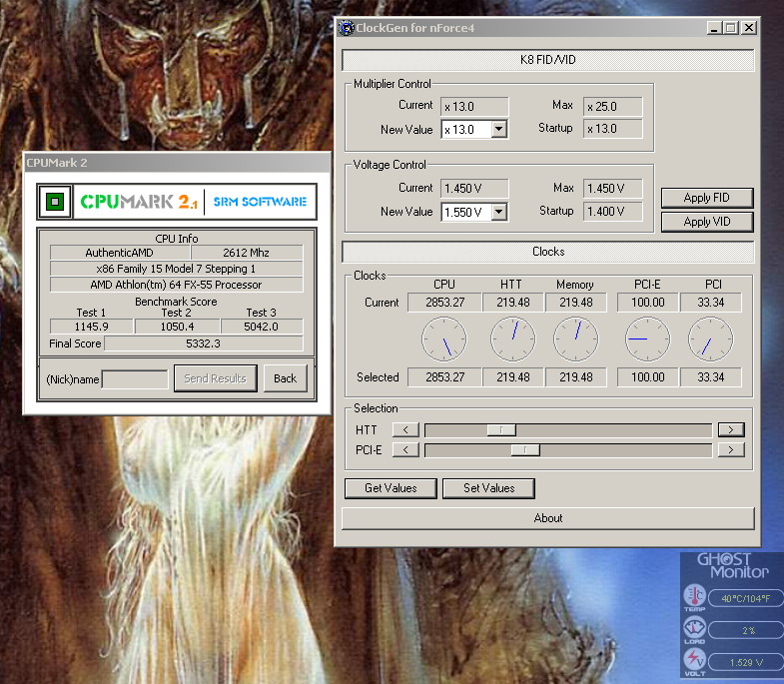Click the Apply FID button

707,198
